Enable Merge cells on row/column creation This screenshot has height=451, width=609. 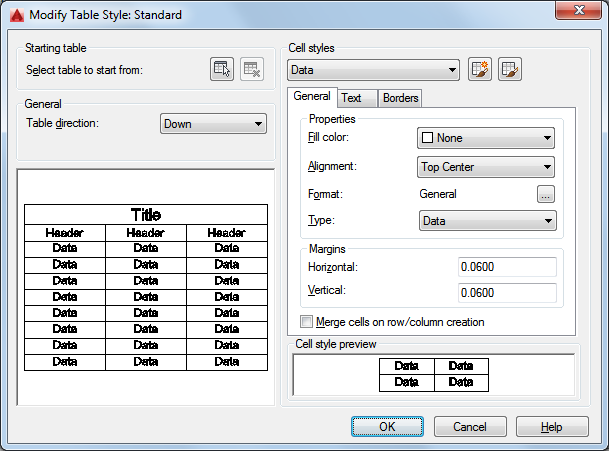tap(306, 322)
